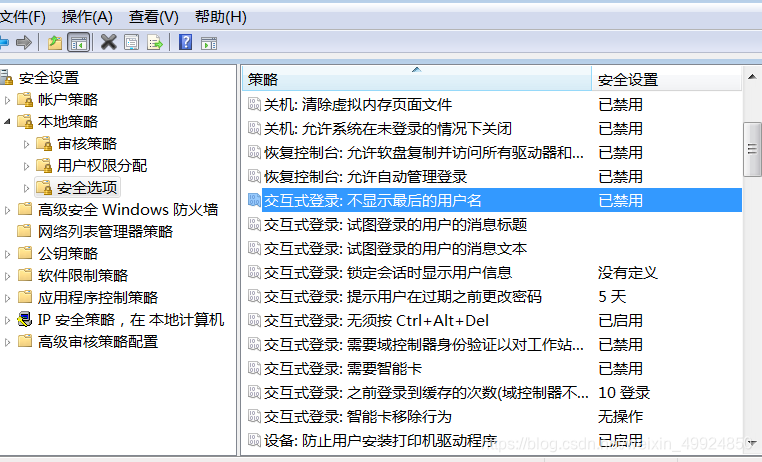762x462 pixels.
Task: Open the 帮助(H) menu
Action: [x=221, y=17]
